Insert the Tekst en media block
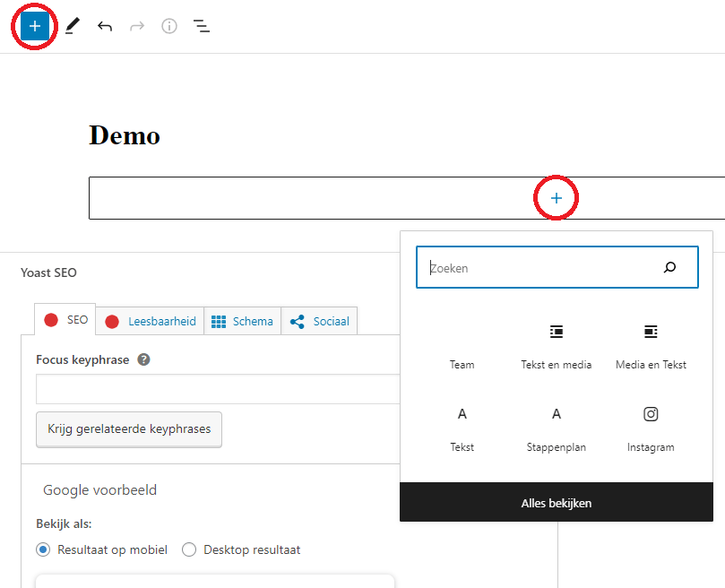 pos(557,346)
